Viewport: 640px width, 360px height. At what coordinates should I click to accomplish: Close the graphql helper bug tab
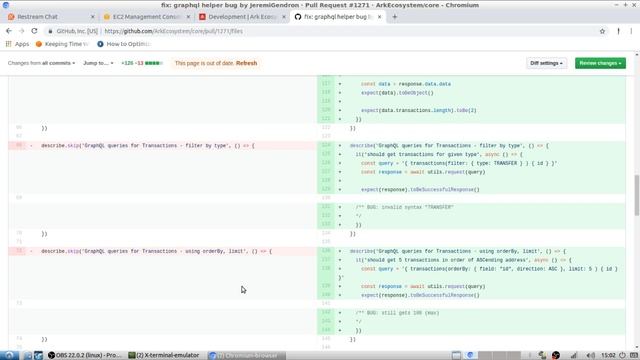pos(380,17)
